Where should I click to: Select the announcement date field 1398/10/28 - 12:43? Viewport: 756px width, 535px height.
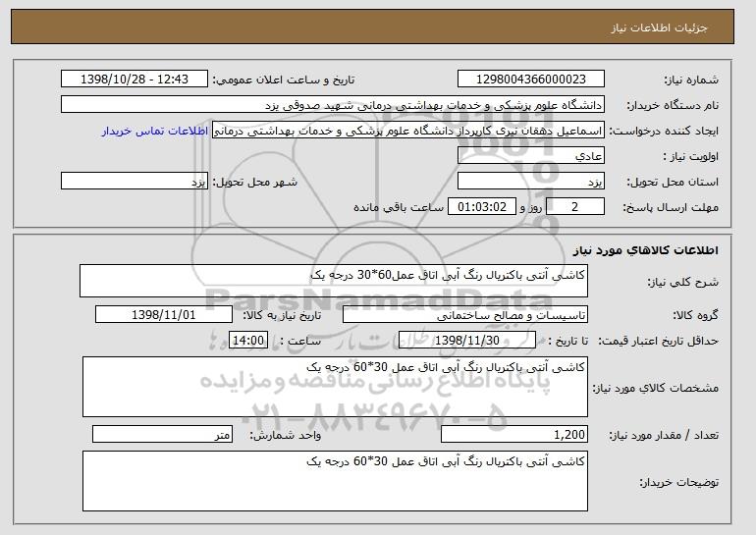(135, 80)
